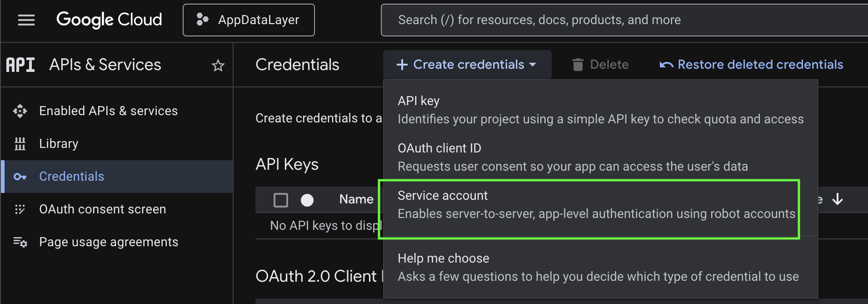
Task: Click the Page usage agreements icon
Action: 20,242
